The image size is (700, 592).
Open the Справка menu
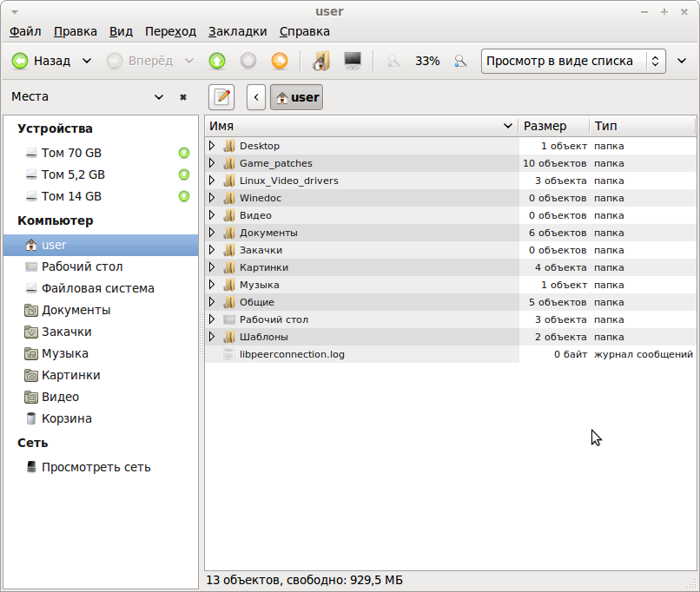point(305,31)
